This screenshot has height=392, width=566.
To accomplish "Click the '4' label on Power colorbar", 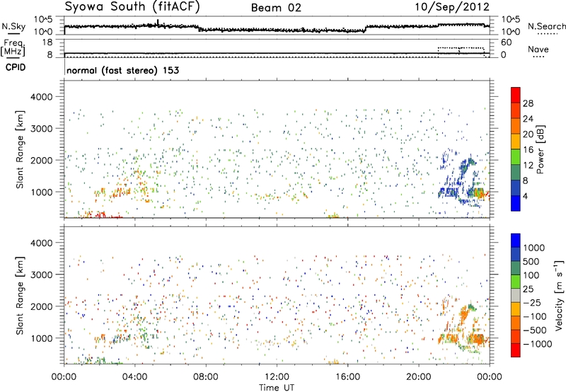I will (526, 196).
